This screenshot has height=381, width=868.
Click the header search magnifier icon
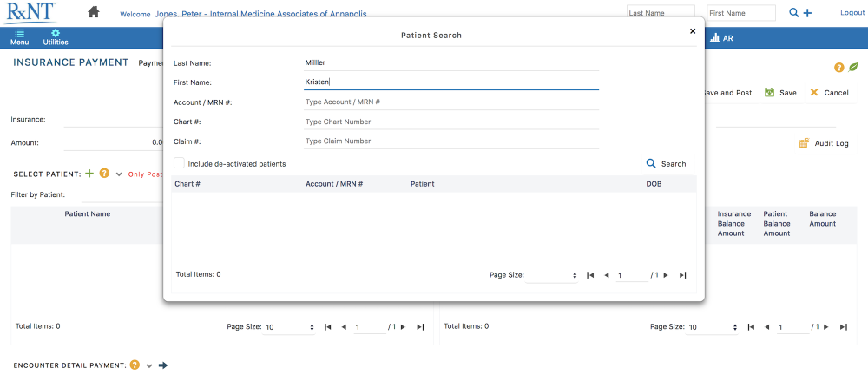click(x=794, y=13)
